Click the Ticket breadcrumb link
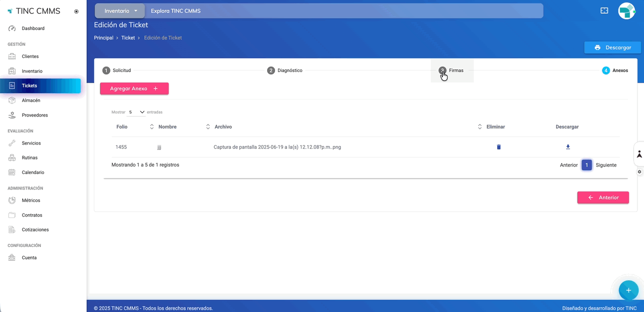Viewport: 644px width, 312px height. click(128, 38)
